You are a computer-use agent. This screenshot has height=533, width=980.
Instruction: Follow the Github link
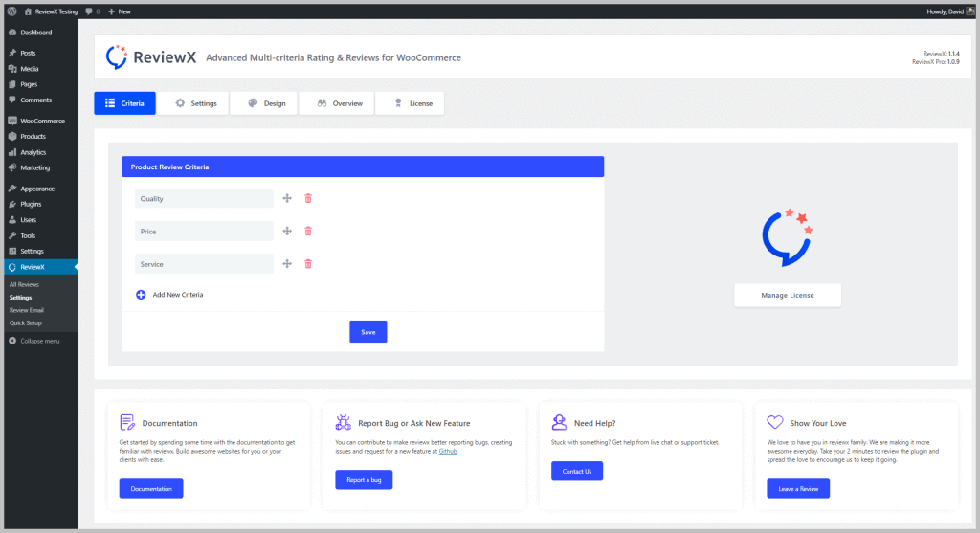point(447,451)
